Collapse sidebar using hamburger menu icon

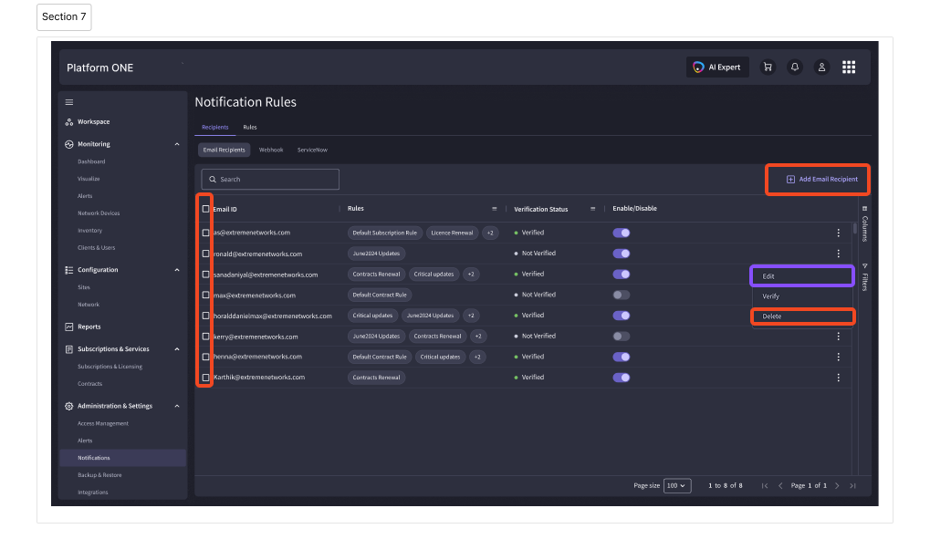69,102
